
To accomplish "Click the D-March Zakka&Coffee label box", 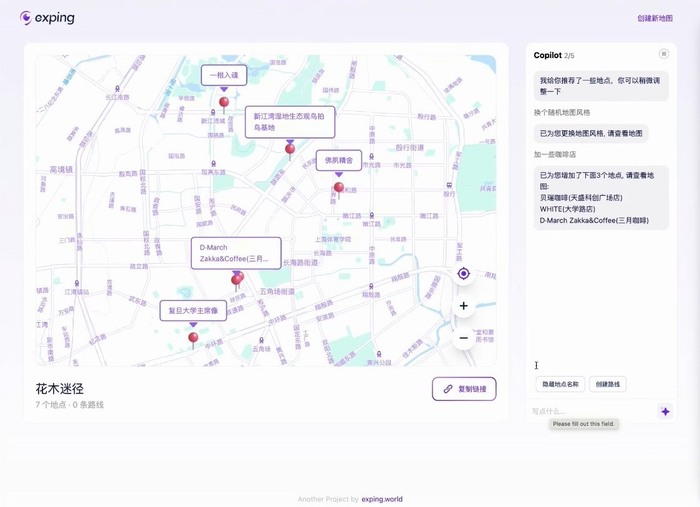I will [x=236, y=253].
